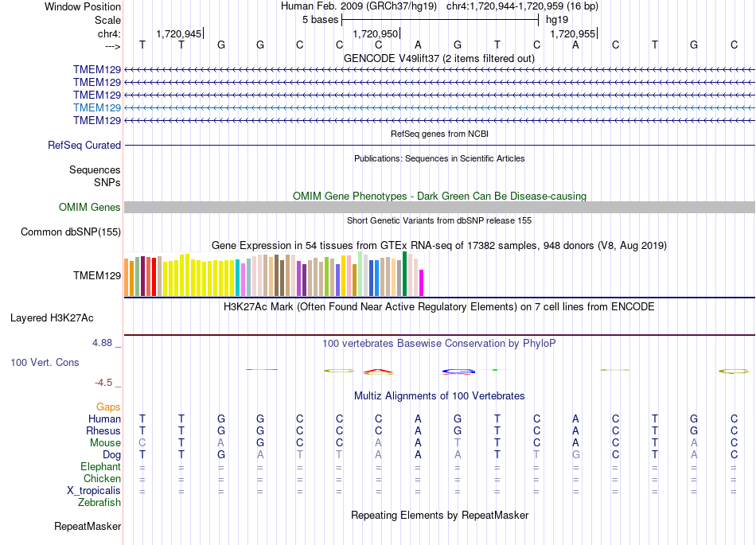Click the Zebrafish species label

[99, 503]
